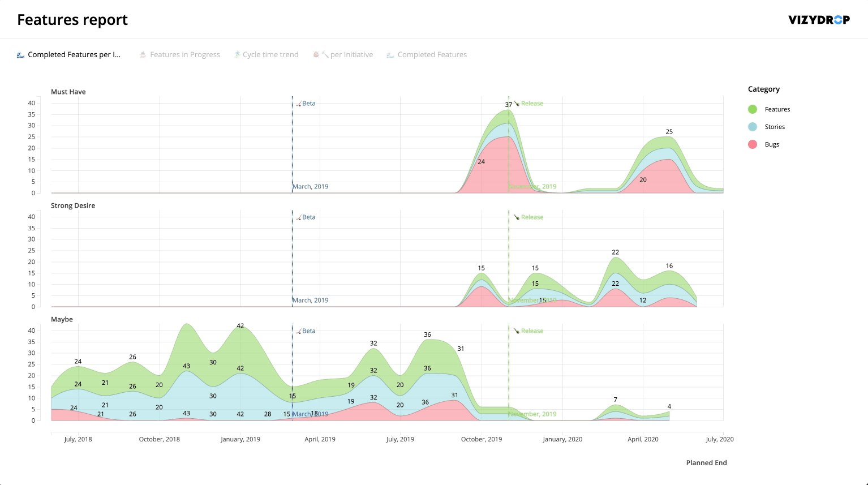Click the Beta flag icon in the Maybe chart
This screenshot has height=485, width=868.
[x=299, y=330]
